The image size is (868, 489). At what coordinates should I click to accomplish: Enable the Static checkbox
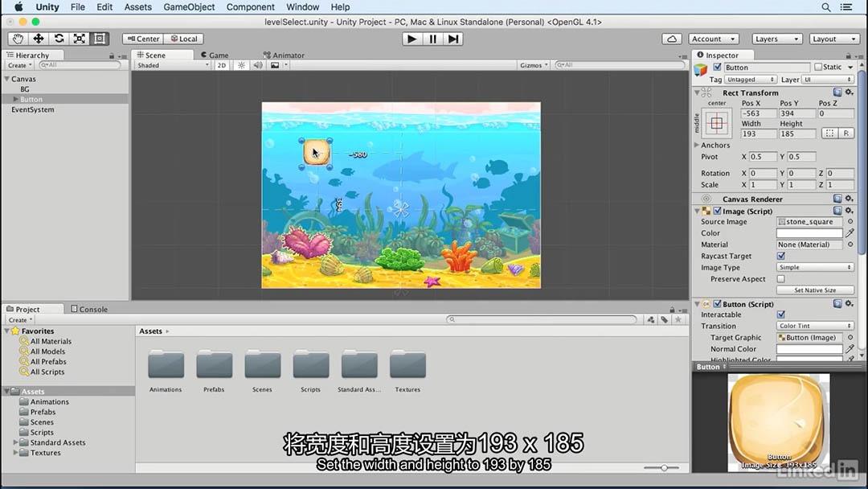818,67
